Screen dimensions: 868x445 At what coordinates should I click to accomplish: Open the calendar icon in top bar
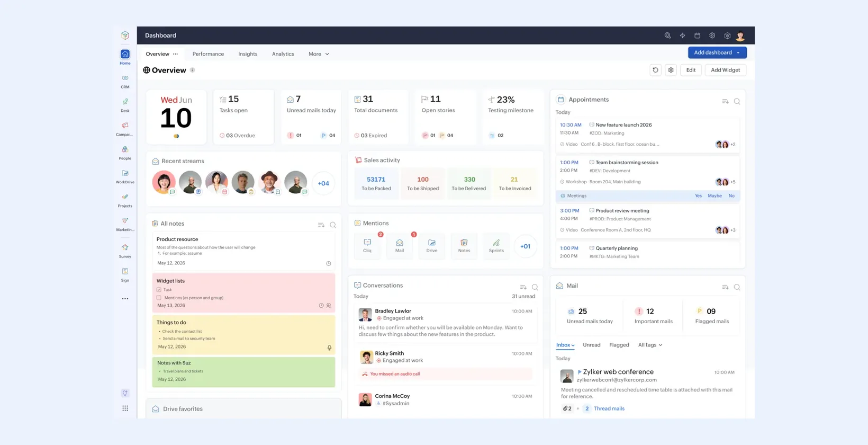pyautogui.click(x=697, y=35)
